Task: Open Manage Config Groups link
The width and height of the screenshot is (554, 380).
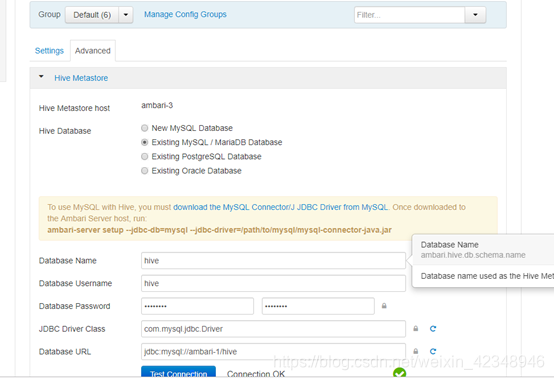Action: [x=185, y=14]
